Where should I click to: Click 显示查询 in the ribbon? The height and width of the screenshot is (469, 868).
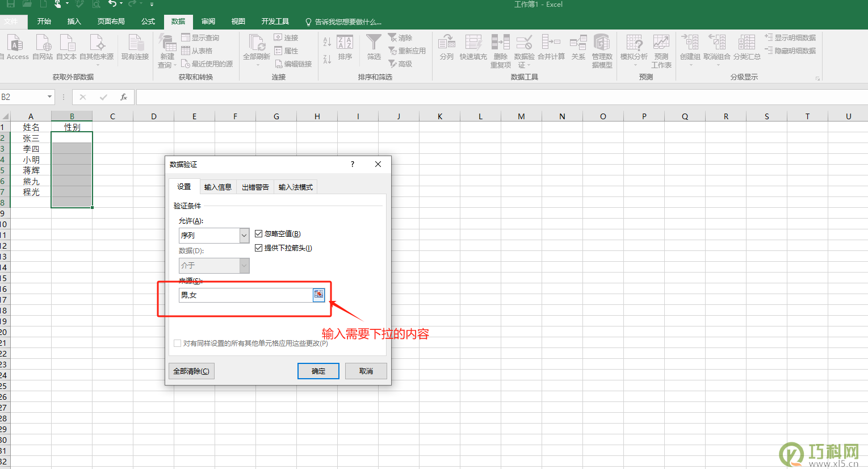200,37
